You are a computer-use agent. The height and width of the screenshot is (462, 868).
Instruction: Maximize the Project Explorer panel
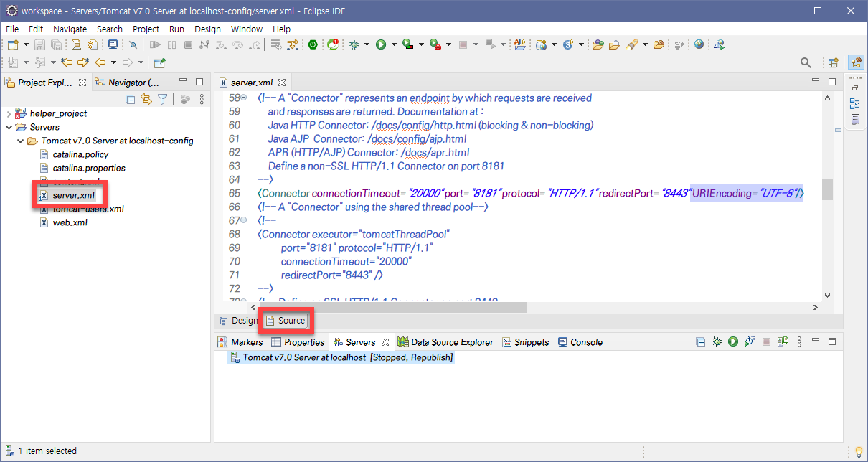(199, 82)
